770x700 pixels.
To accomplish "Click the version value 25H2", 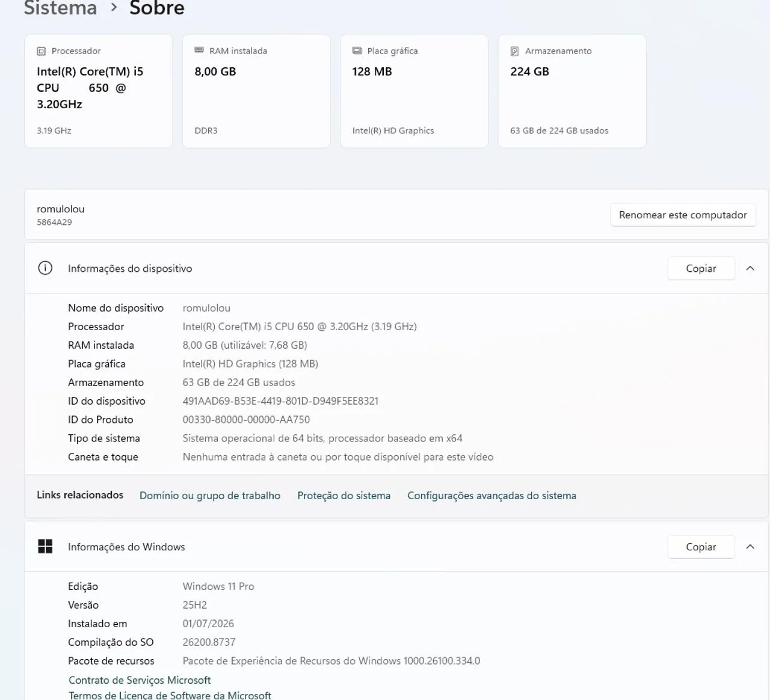I will (195, 605).
